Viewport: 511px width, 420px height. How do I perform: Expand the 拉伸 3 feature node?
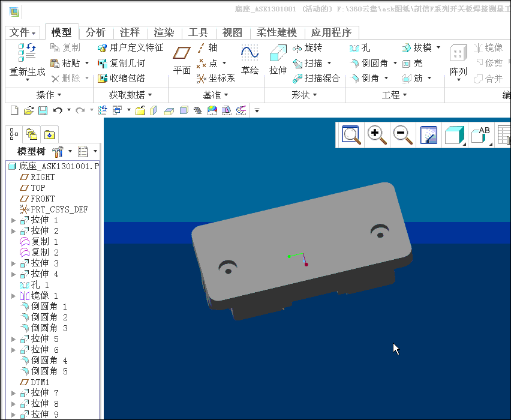pyautogui.click(x=13, y=263)
